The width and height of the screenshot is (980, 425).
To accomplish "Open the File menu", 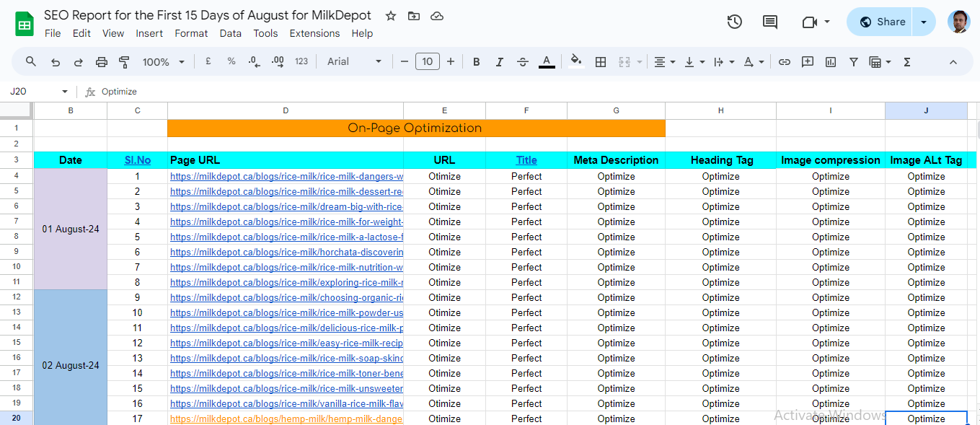I will pos(53,33).
